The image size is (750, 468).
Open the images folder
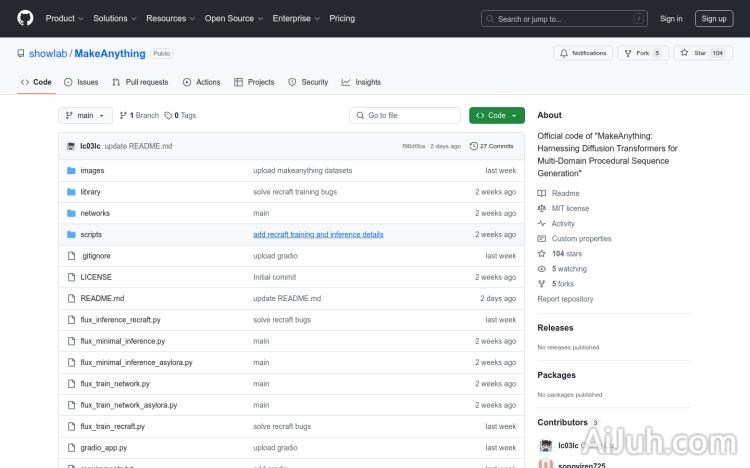[x=92, y=171]
